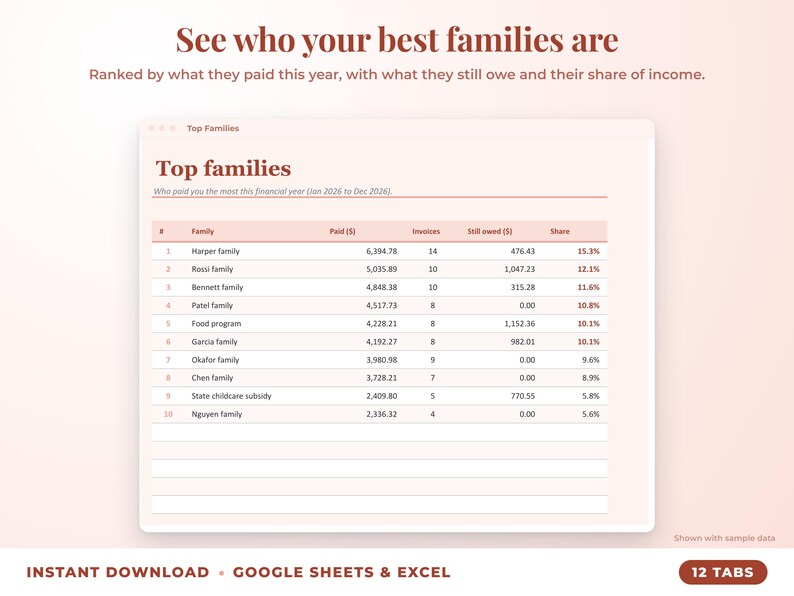Click share value 5.8%

click(590, 396)
